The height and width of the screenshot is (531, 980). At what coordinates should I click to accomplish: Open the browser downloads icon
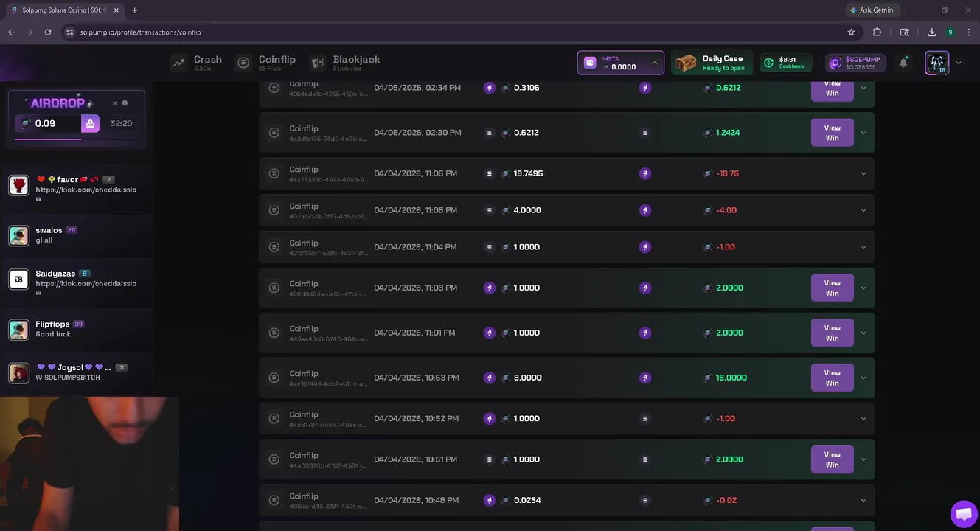[932, 32]
